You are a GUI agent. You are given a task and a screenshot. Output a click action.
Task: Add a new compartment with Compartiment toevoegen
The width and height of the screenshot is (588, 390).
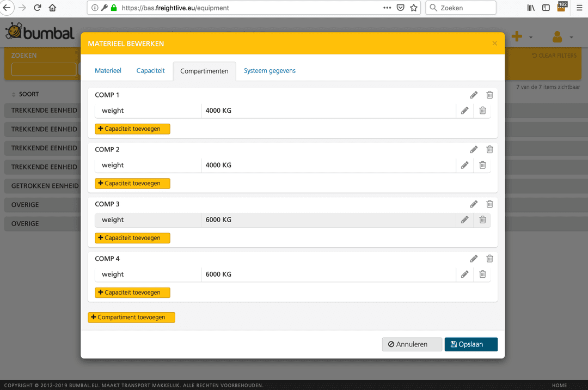coord(131,318)
